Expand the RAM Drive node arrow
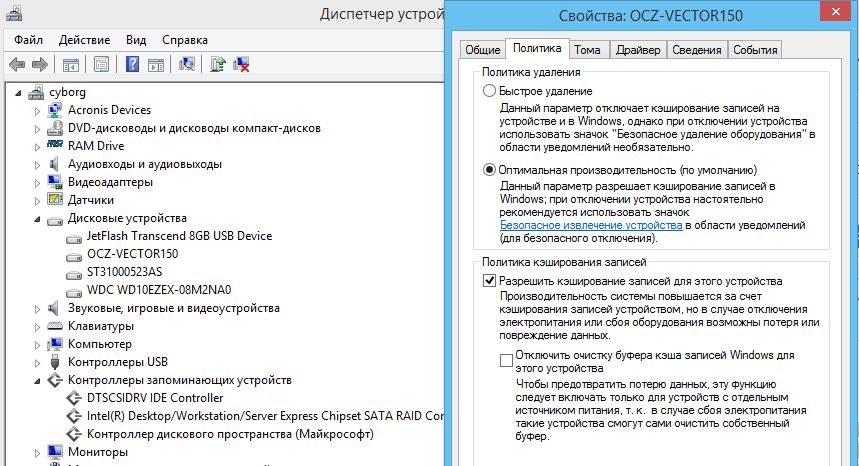859x466 pixels. click(37, 147)
